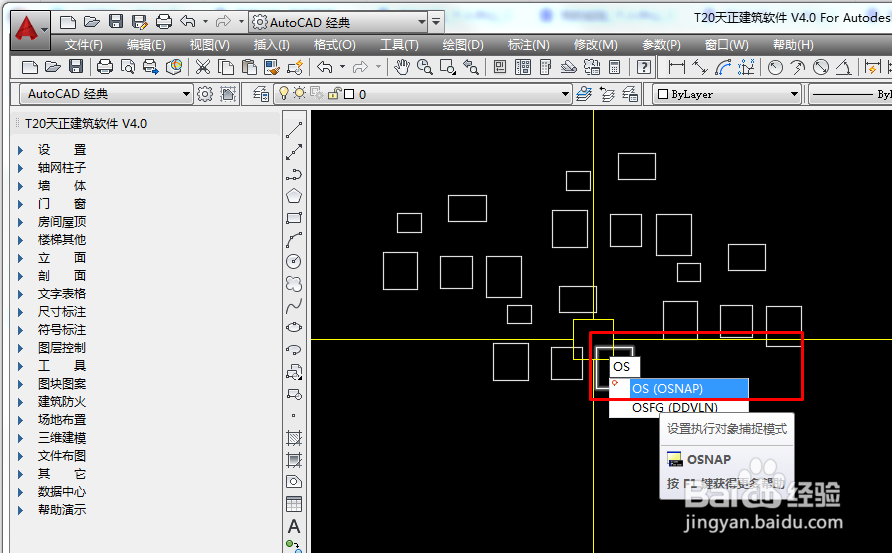Click Layer Previous icon
Screen dimensions: 892x553
(x=607, y=94)
